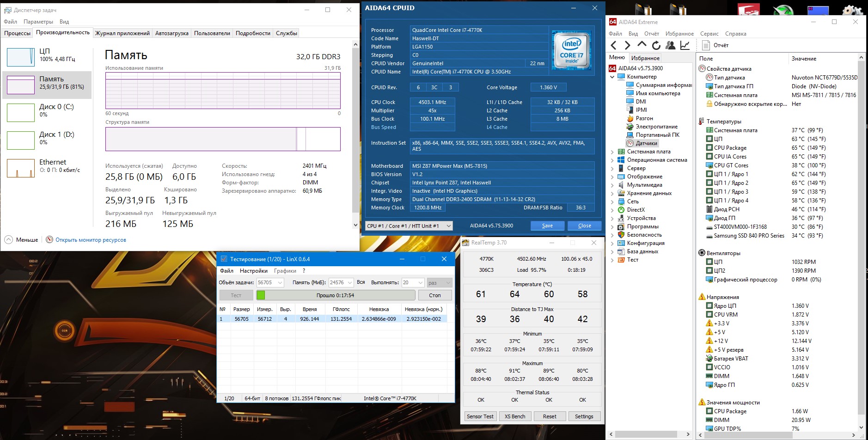868x440 pixels.
Task: Open the CPU core selector dropdown
Action: pyautogui.click(x=409, y=226)
